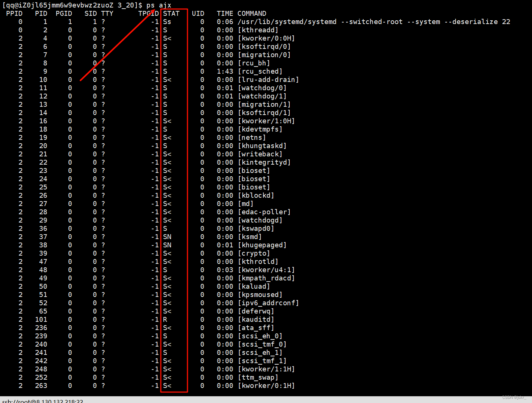Click the [deferwq] process name
The width and height of the screenshot is (532, 403).
tap(256, 311)
